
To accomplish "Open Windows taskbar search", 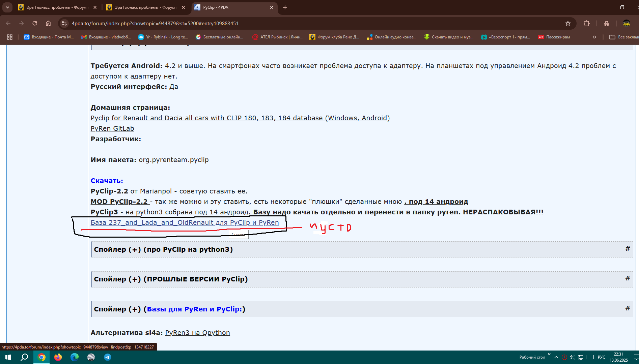I will [x=24, y=357].
